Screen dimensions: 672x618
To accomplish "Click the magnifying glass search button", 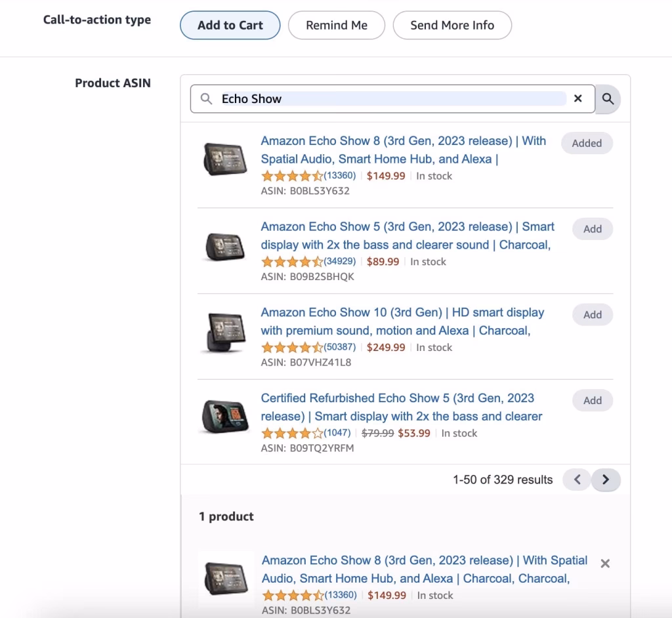I will 608,99.
